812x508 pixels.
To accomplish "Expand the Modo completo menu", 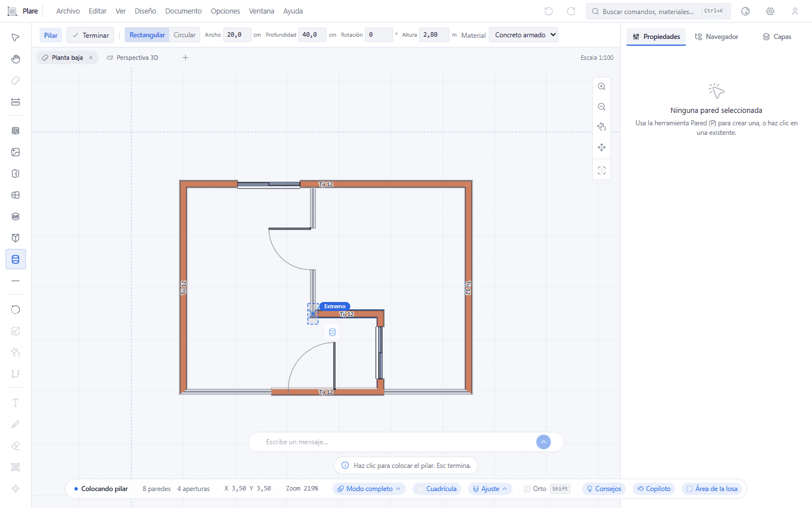I will [369, 489].
